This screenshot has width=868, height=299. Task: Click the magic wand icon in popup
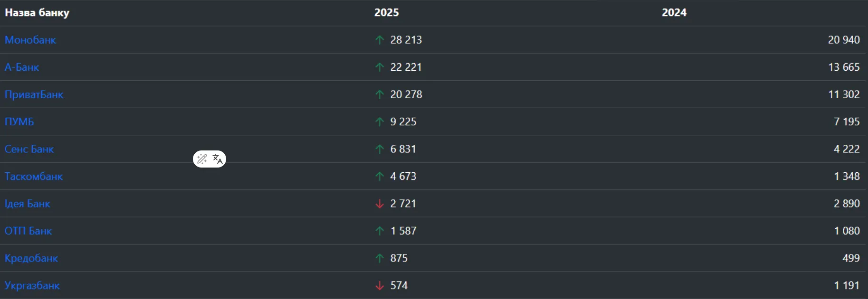[202, 159]
